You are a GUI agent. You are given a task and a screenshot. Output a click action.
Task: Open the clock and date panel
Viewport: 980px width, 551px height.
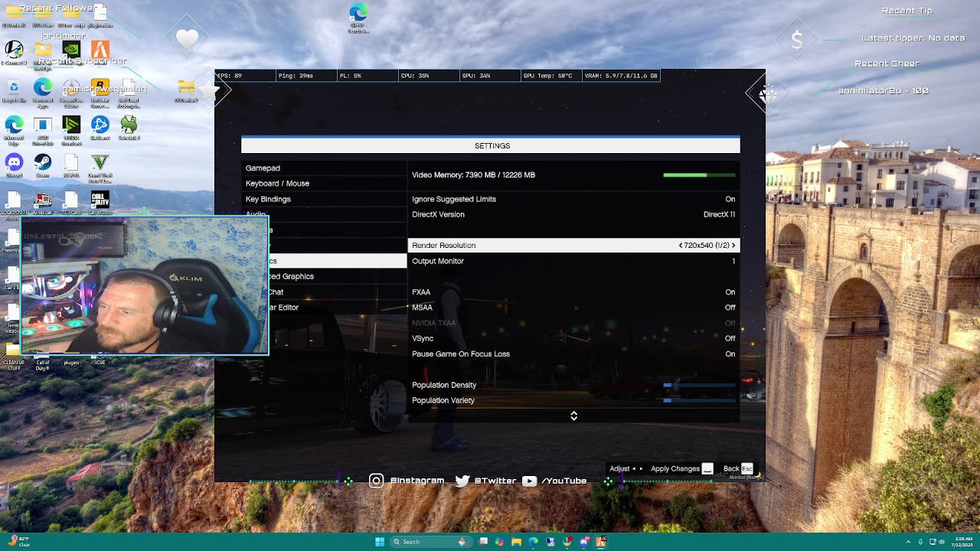tap(963, 542)
